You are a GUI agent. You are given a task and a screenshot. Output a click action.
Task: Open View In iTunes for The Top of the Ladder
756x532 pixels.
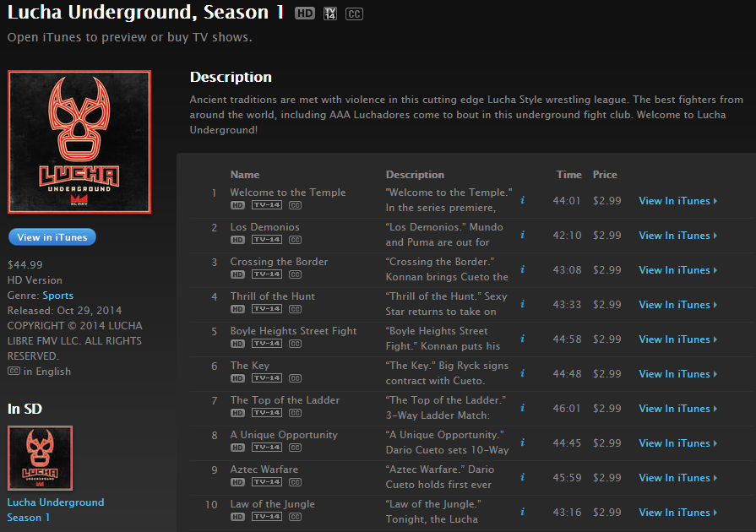tap(678, 409)
